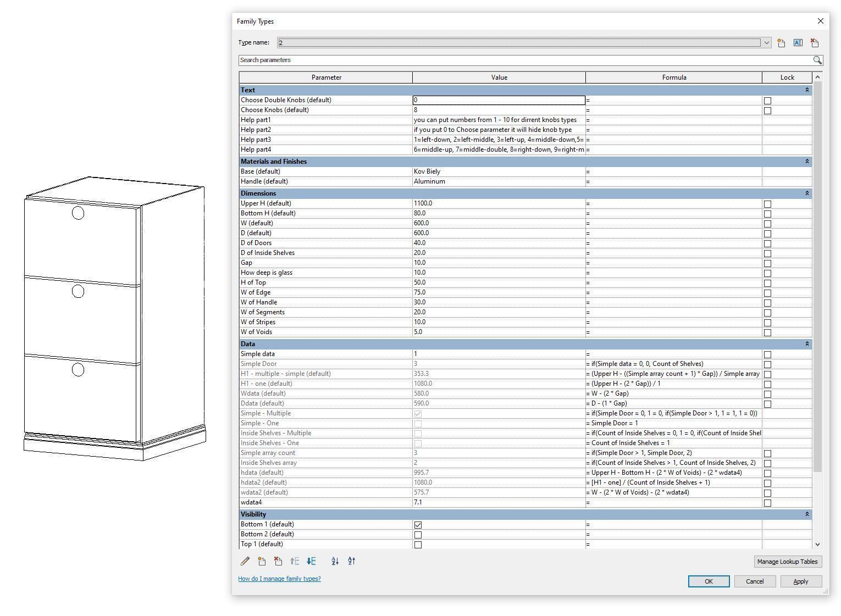Collapse the Data group

807,344
